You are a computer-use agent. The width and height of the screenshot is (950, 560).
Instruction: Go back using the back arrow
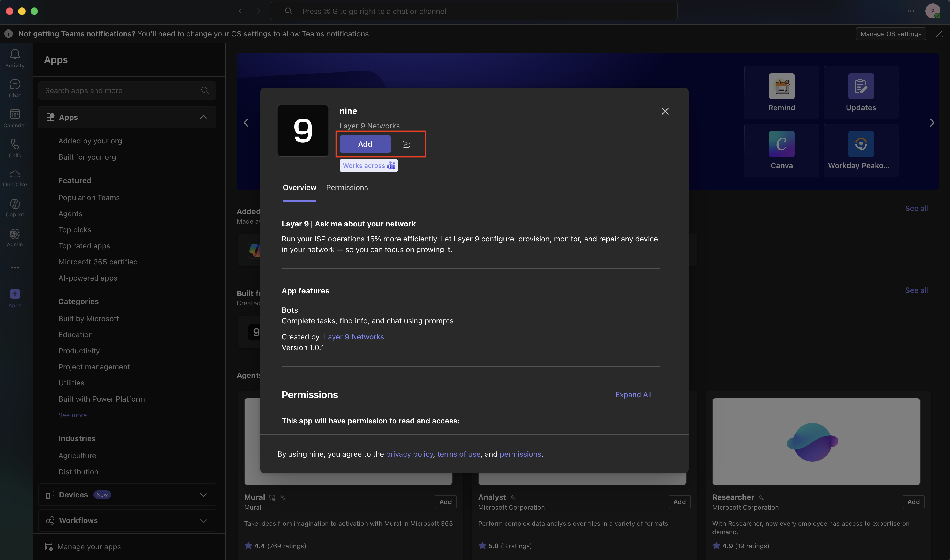[x=241, y=11]
